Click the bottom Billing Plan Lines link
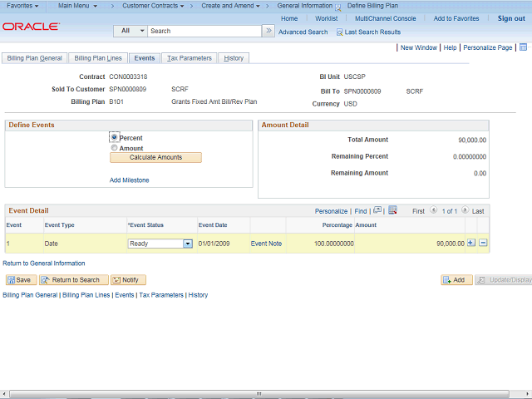Viewport: 532px width, 399px height. pyautogui.click(x=86, y=295)
